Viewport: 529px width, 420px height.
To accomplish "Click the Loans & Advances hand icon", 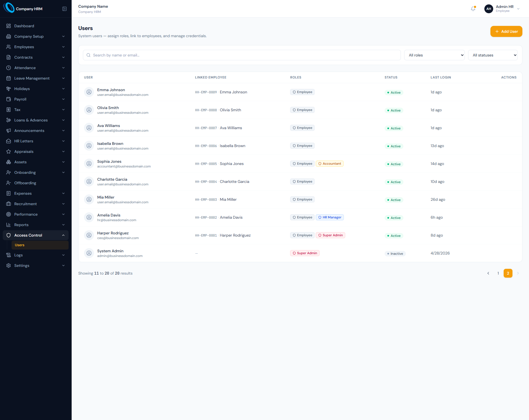I will coord(9,120).
